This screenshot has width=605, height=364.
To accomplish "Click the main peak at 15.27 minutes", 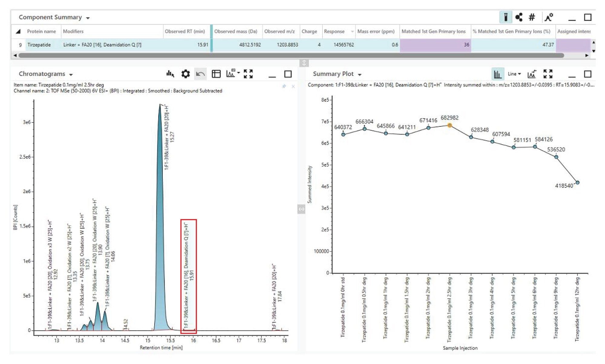I will pos(160,218).
